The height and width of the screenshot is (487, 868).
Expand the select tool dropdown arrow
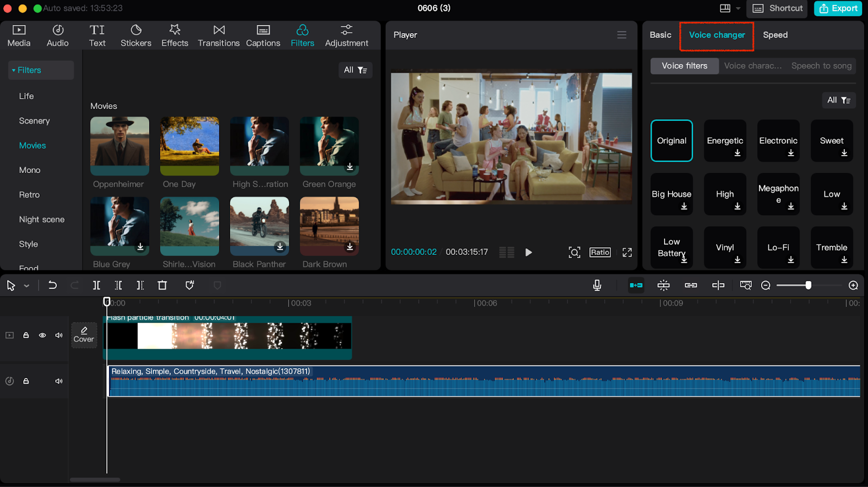pos(27,286)
